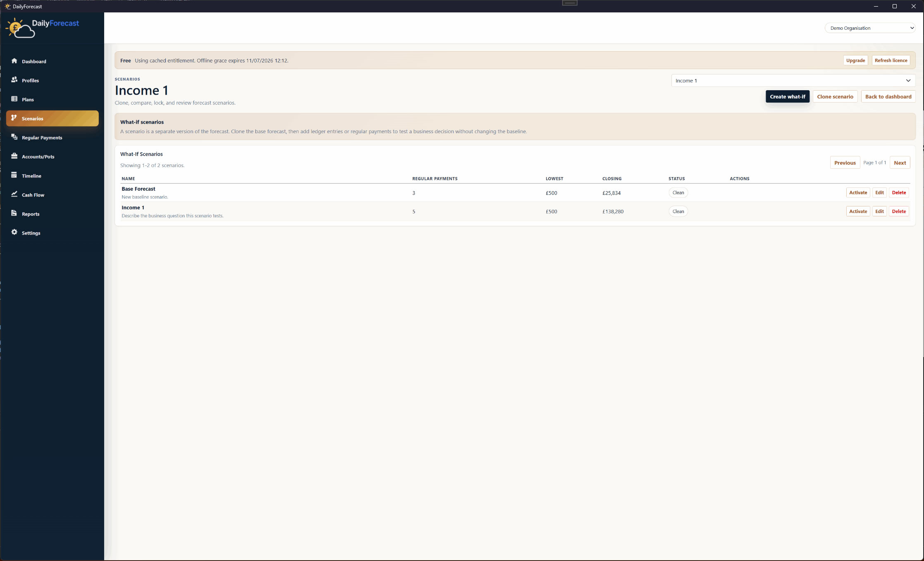Select the Income 1 row name

[133, 208]
